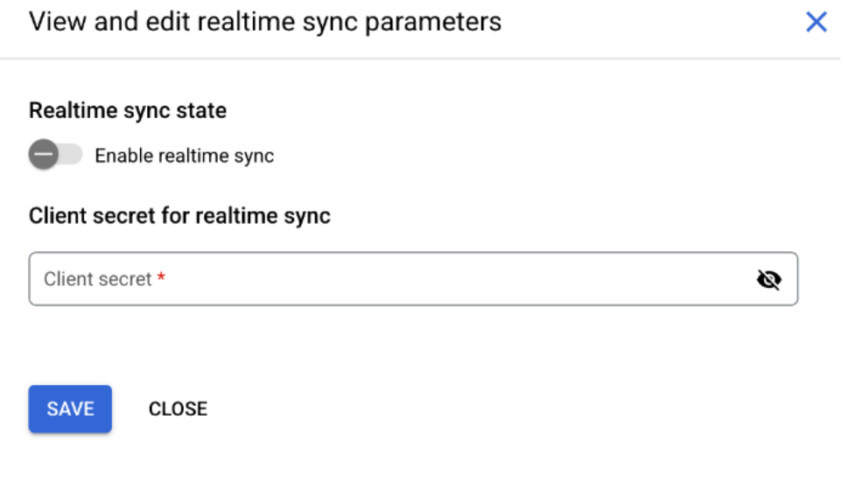Close the parameters dialog via top-right icon

point(817,23)
